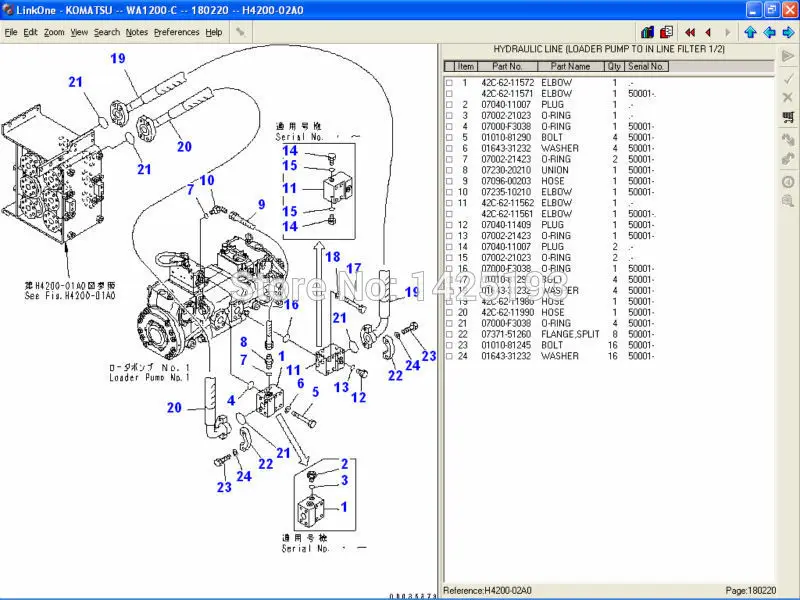The image size is (800, 600).
Task: Open the Notes menu
Action: click(x=136, y=31)
